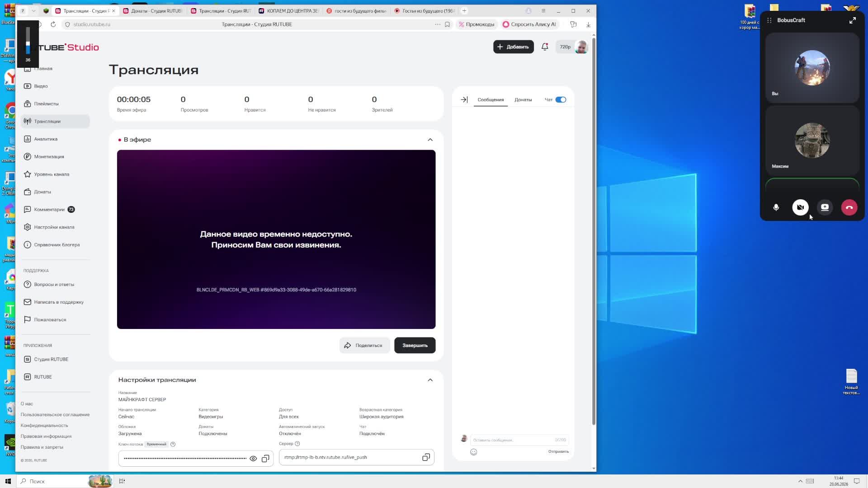Open Комментарии in the sidebar
Image resolution: width=868 pixels, height=488 pixels.
[55, 210]
